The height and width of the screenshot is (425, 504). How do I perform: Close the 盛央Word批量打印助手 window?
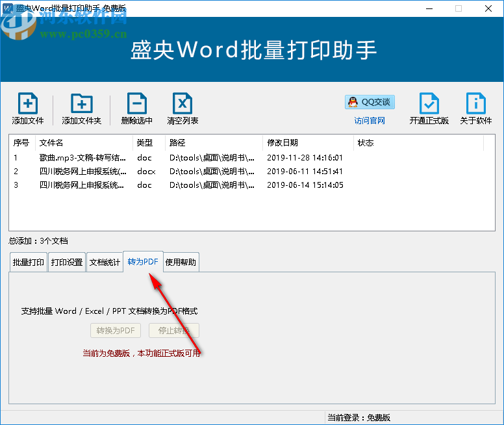tap(488, 8)
